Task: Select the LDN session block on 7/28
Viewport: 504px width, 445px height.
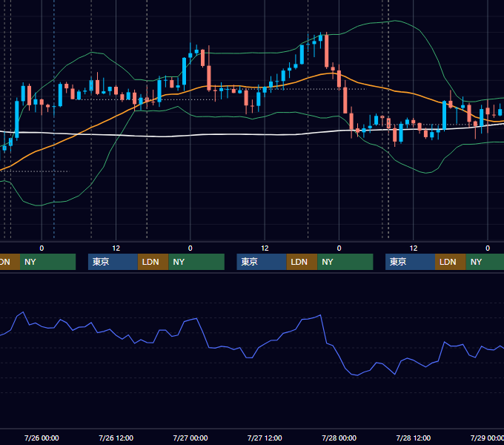Action: [x=451, y=262]
